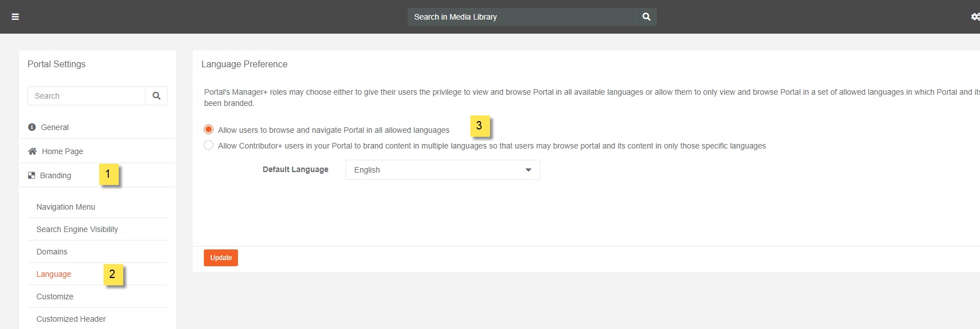Open Navigation Menu settings
The height and width of the screenshot is (329, 980).
(x=66, y=207)
